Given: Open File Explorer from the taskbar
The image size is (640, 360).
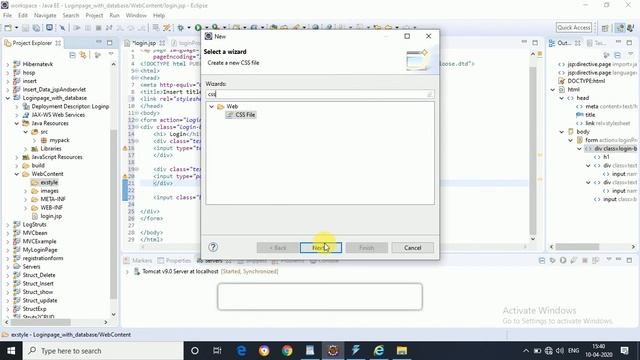Looking at the screenshot, I should point(402,351).
